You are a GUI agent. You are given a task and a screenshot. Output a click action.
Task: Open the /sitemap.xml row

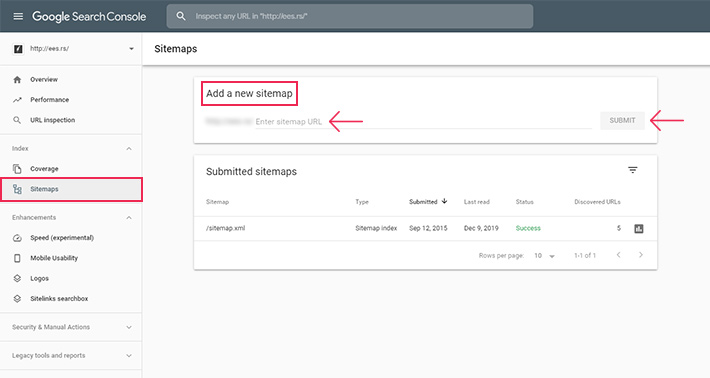coord(425,229)
